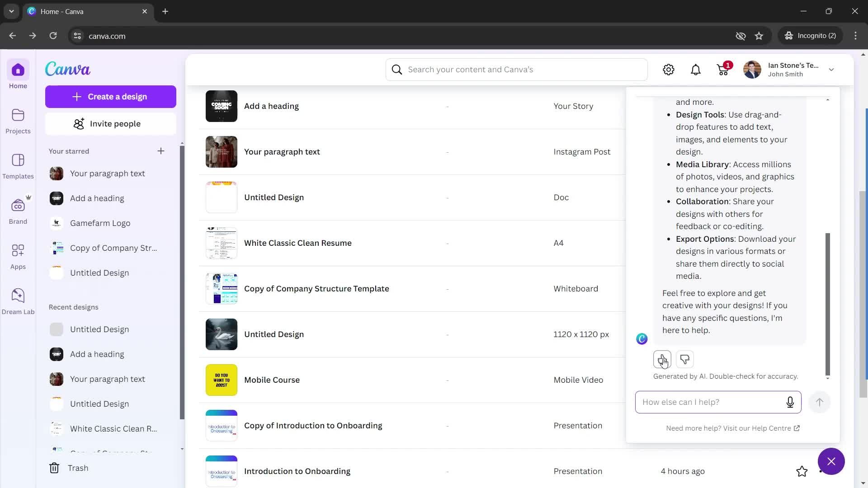Click the Canva logo
Image resolution: width=868 pixels, height=488 pixels.
coord(68,69)
